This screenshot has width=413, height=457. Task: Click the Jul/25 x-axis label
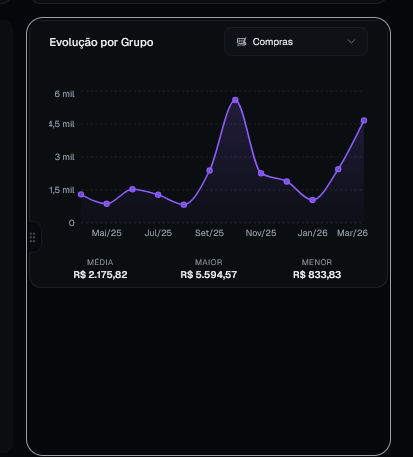(158, 233)
